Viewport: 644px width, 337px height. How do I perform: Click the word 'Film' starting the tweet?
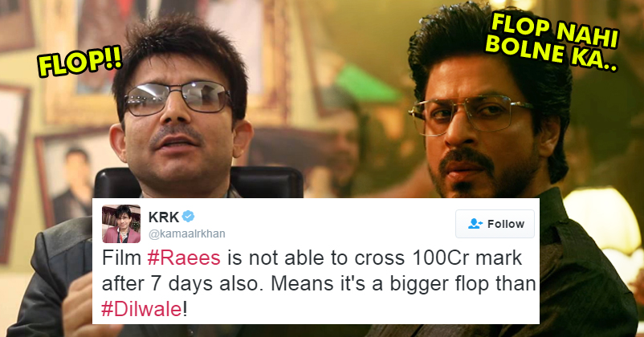[x=121, y=258]
